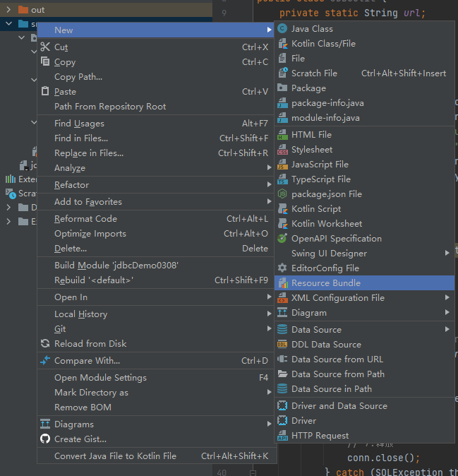The width and height of the screenshot is (458, 476).
Task: Click the Scratch File icon
Action: 282,73
